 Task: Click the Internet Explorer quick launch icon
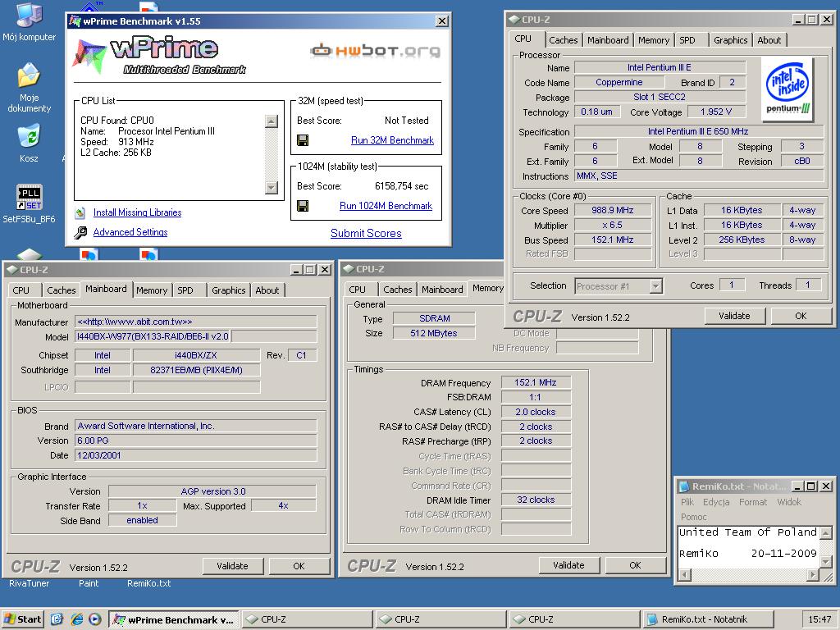coord(76,619)
